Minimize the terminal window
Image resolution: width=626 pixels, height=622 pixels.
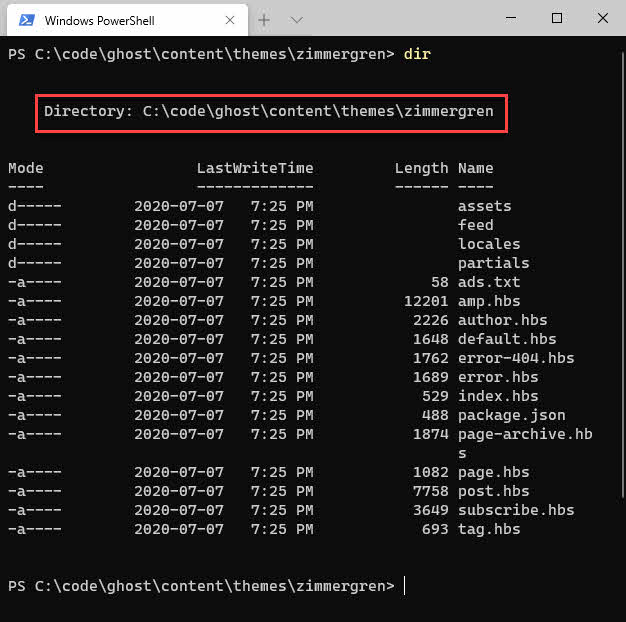pyautogui.click(x=509, y=18)
